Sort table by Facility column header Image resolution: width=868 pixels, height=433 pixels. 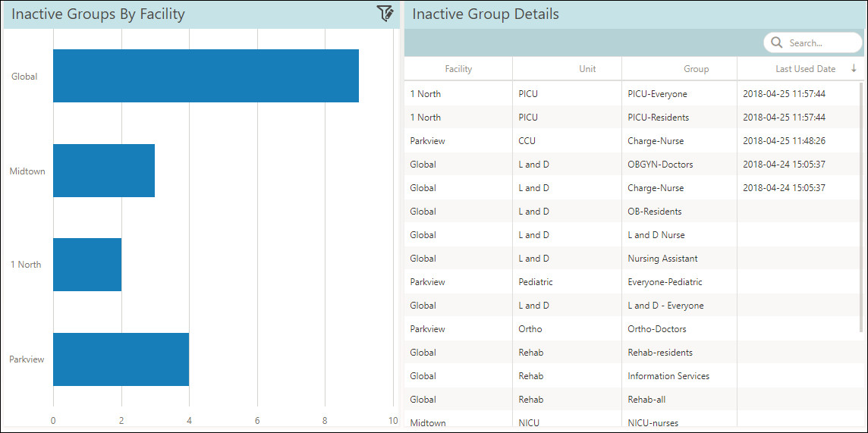click(458, 69)
